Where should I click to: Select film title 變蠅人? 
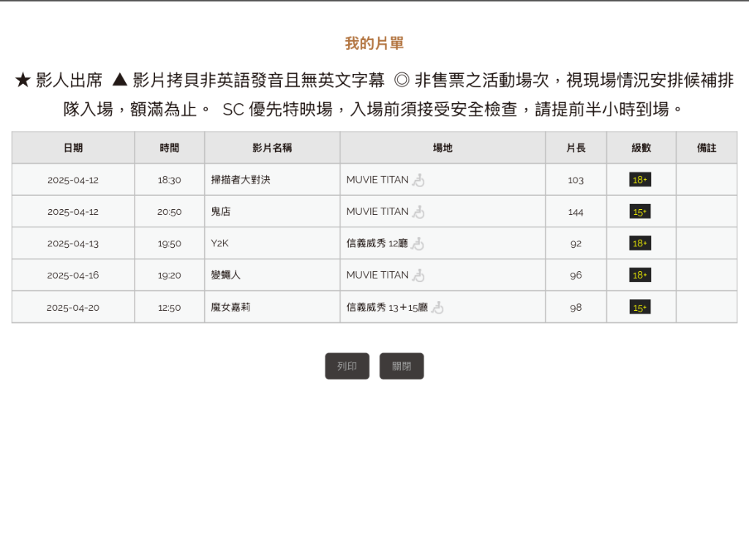[x=226, y=275]
